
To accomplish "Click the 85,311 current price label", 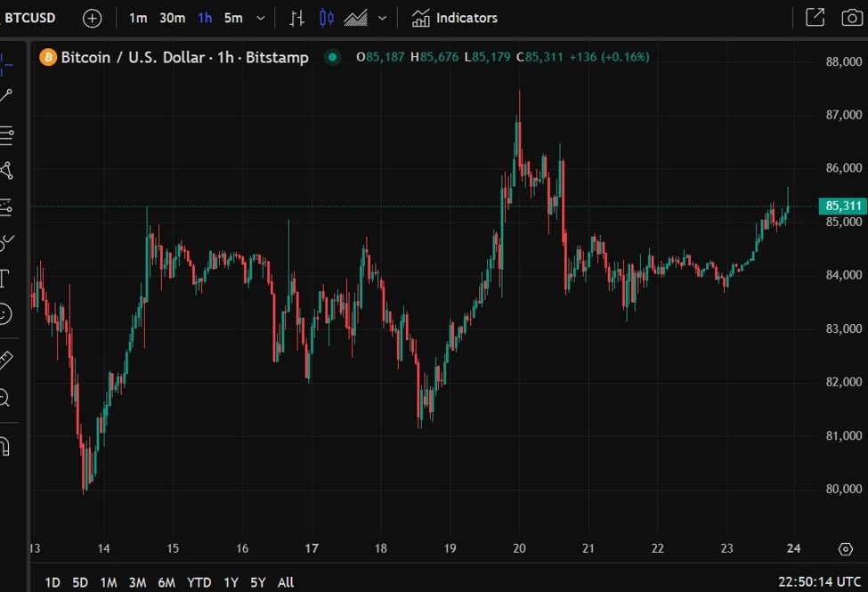I will click(842, 206).
